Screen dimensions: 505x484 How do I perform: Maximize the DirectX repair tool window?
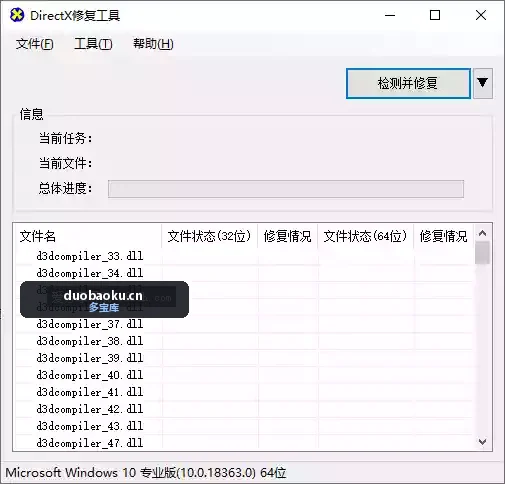pyautogui.click(x=435, y=15)
